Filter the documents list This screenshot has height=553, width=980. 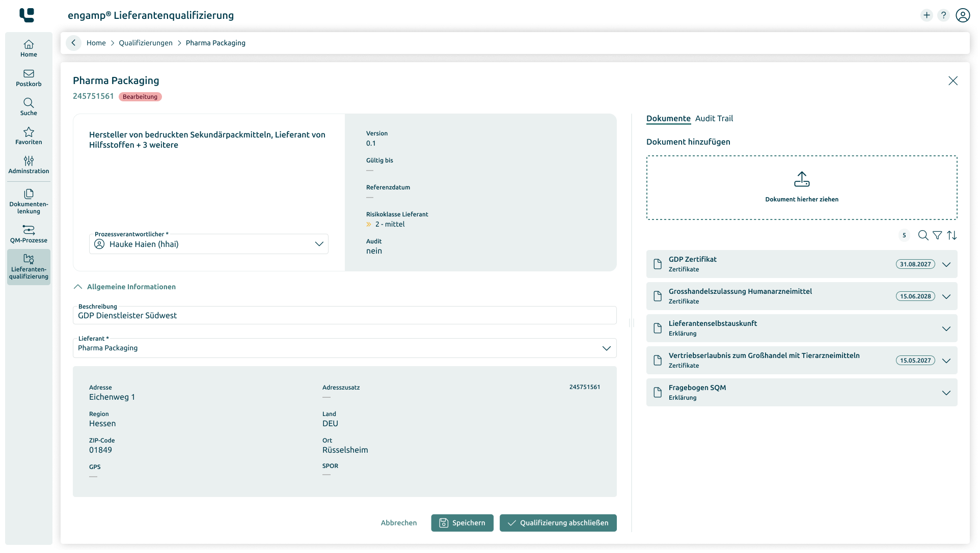(x=938, y=236)
